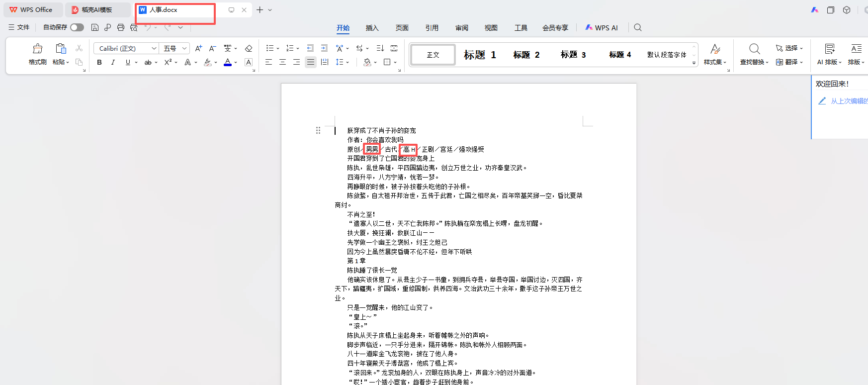This screenshot has height=385, width=868.
Task: Apply italic formatting
Action: (x=113, y=62)
